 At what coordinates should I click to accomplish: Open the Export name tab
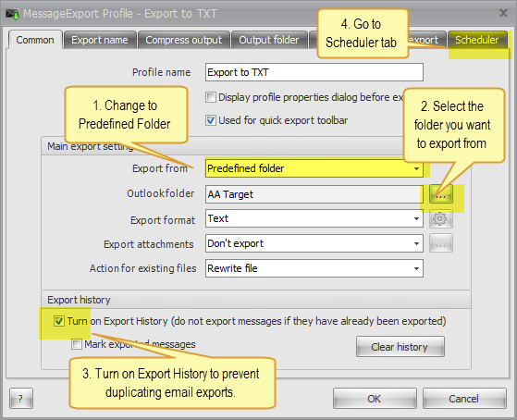click(100, 40)
